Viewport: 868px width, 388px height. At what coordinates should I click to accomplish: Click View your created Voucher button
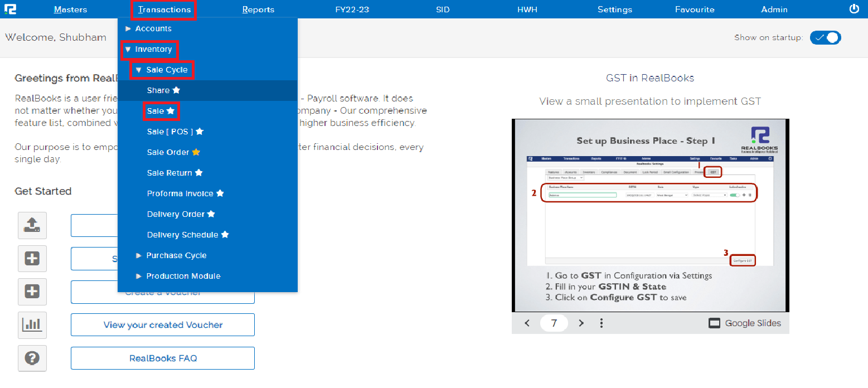(x=162, y=324)
